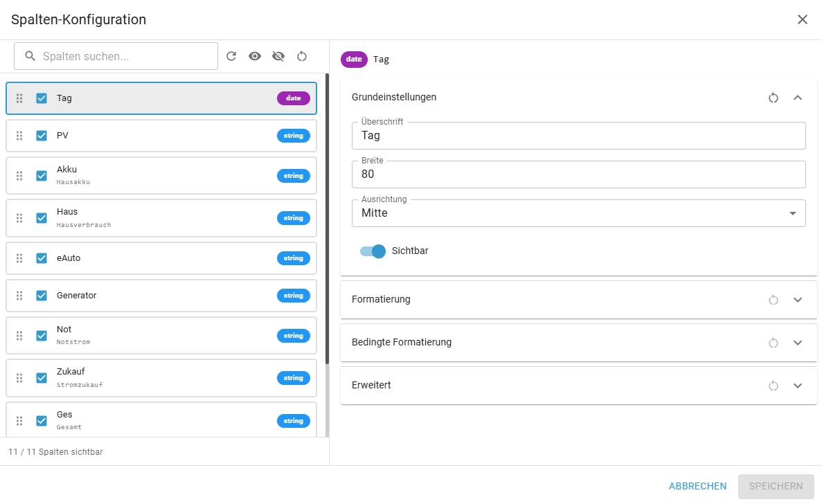Image resolution: width=822 pixels, height=504 pixels.
Task: Click the Abbrechen button
Action: 697,486
